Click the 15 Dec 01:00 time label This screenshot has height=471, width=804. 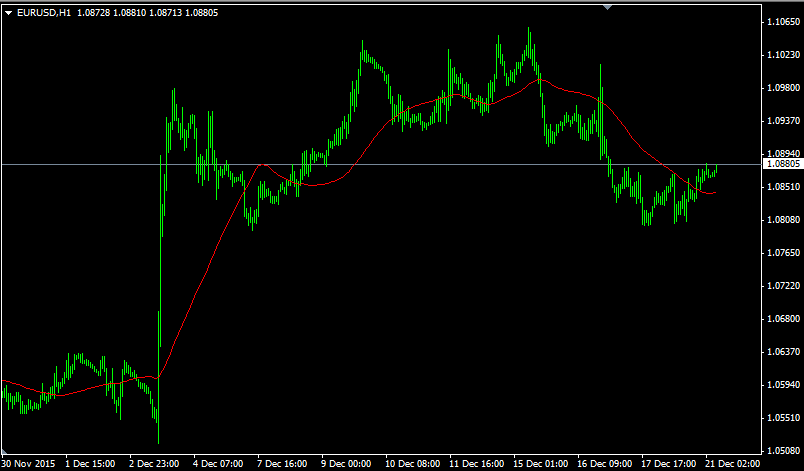(x=541, y=464)
